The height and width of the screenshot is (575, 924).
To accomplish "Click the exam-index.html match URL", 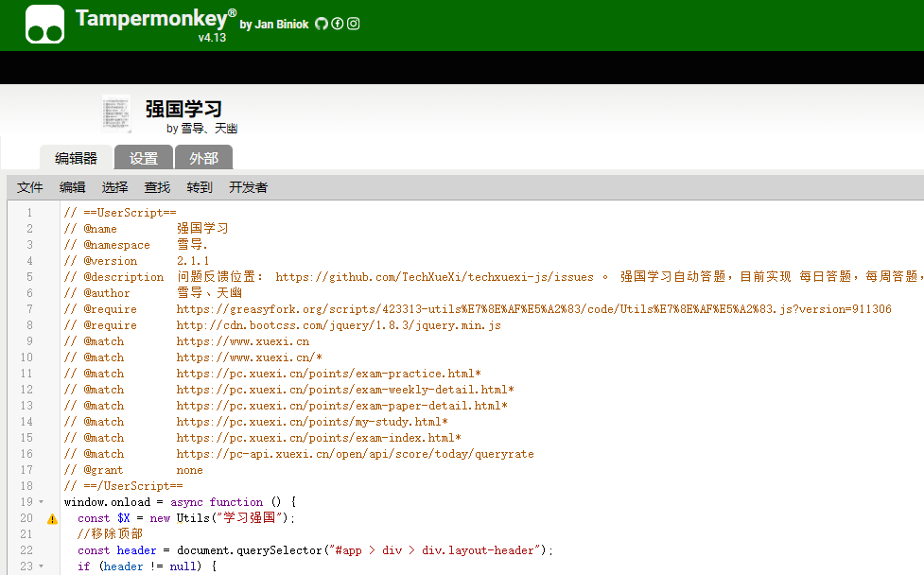I will coord(319,438).
